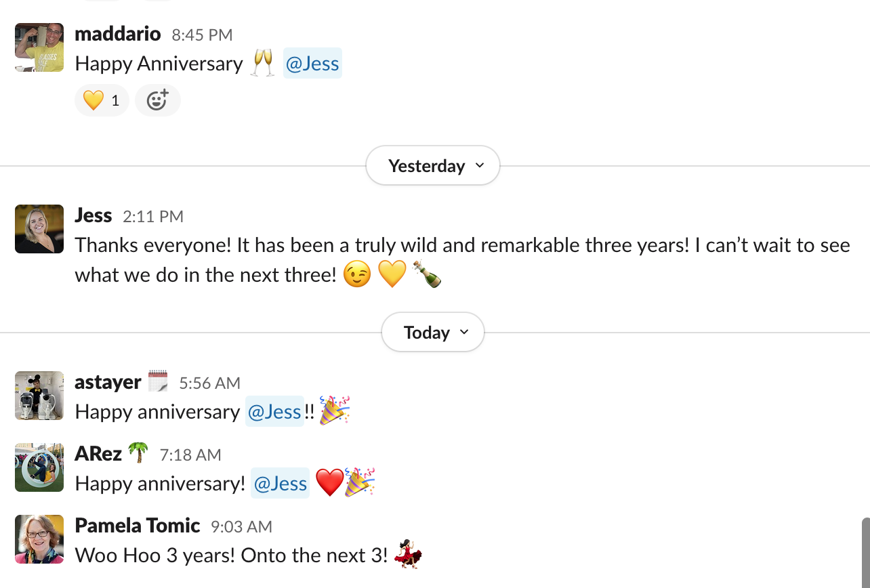Click the @Jess mention in astayer's message
Image resolution: width=870 pixels, height=588 pixels.
click(274, 412)
